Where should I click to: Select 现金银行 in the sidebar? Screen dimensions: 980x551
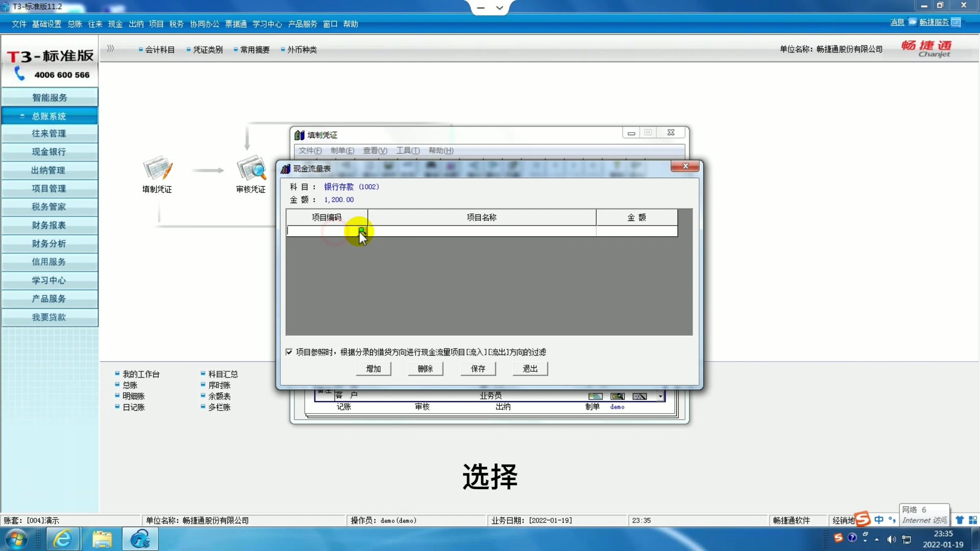(x=50, y=152)
